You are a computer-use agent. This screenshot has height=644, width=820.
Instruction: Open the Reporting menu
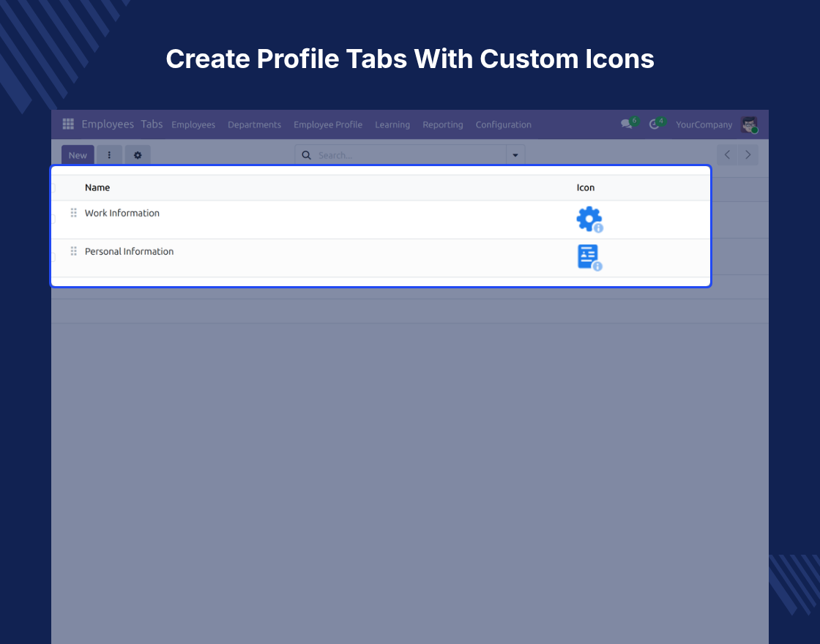pyautogui.click(x=442, y=124)
